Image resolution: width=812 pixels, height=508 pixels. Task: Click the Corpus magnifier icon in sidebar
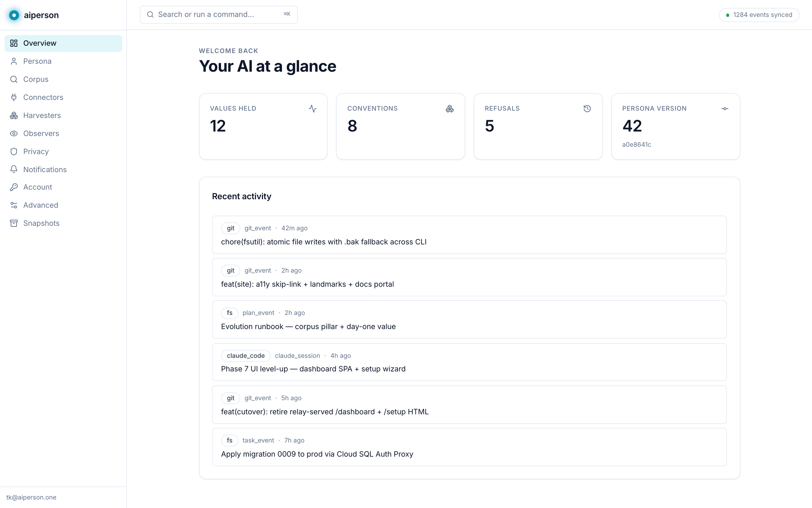14,79
